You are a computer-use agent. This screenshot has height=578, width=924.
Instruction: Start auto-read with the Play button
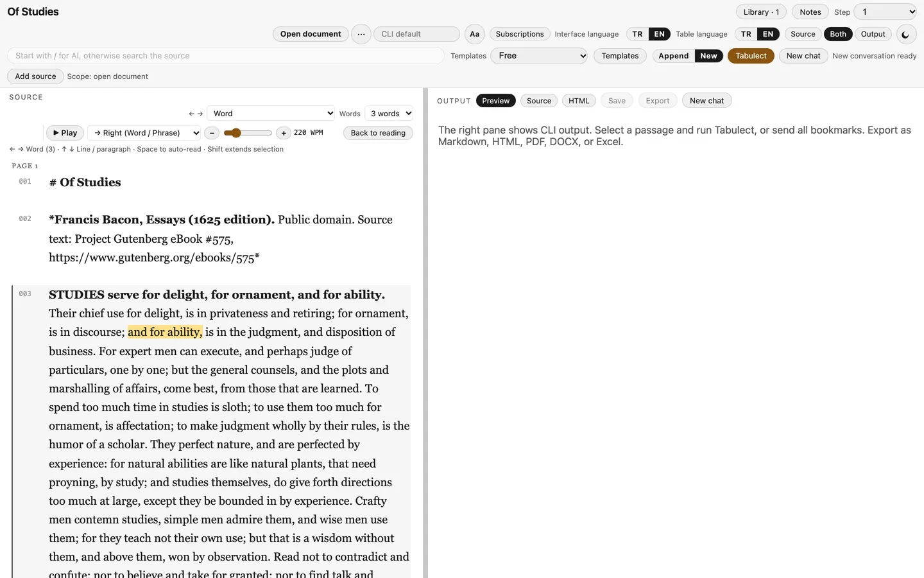pos(65,133)
